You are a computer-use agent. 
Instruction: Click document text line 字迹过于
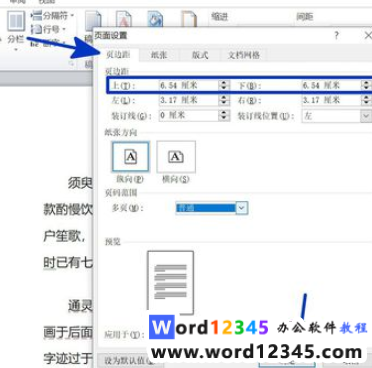tap(68, 358)
